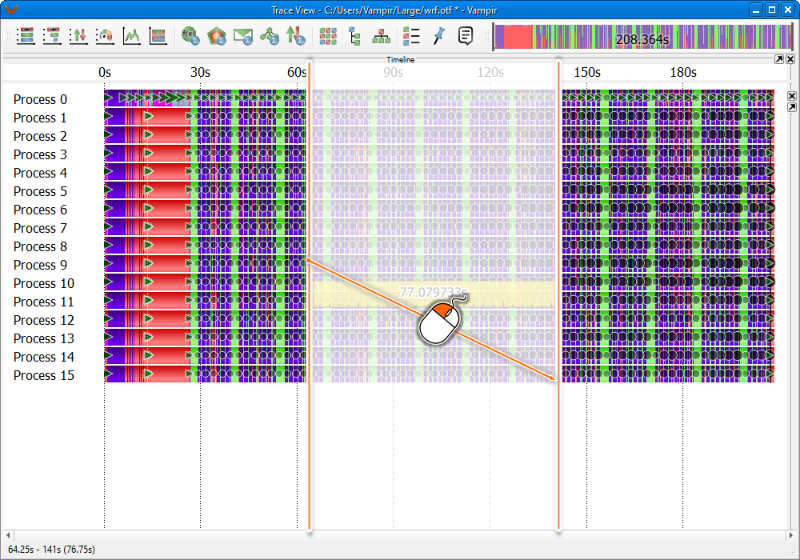Undock the Timeline pane with arrow button

779,59
